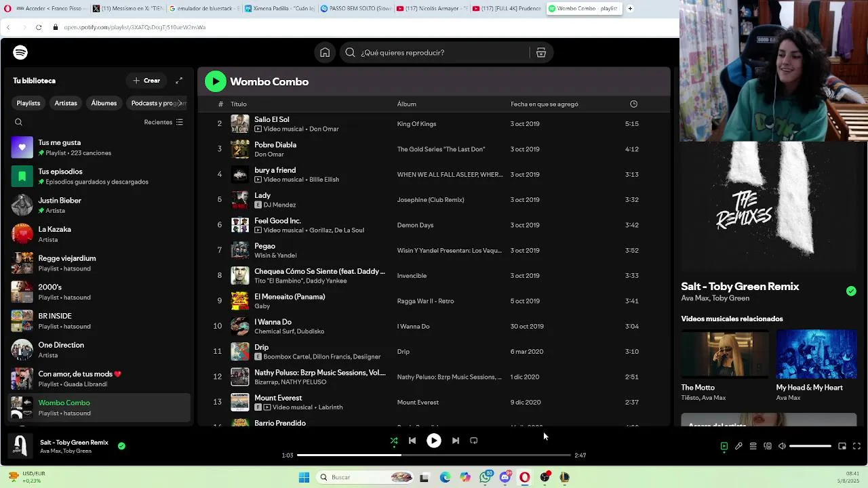This screenshot has height=488, width=868.
Task: Click the search box ¿Qué quieres reproducir?
Action: (434, 53)
